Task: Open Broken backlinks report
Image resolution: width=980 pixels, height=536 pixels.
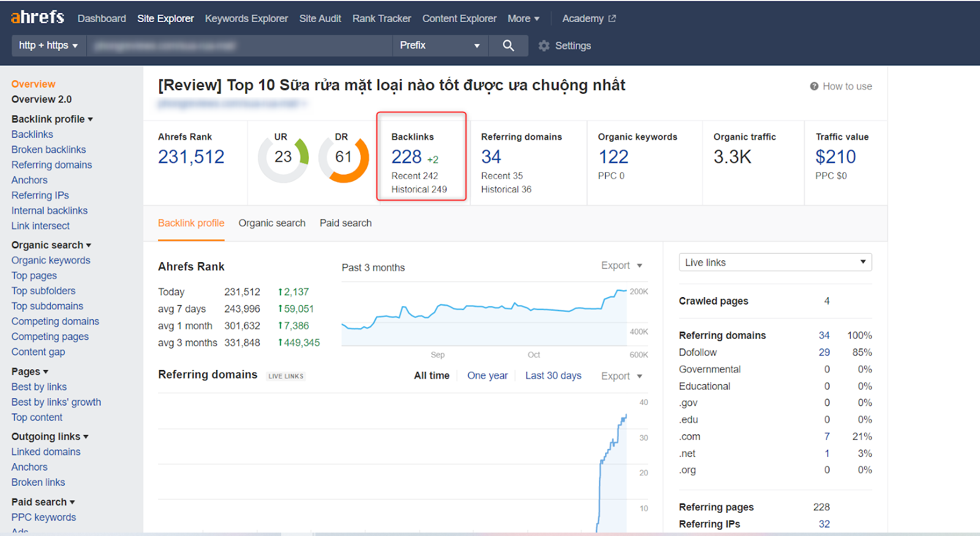Action: (x=48, y=149)
